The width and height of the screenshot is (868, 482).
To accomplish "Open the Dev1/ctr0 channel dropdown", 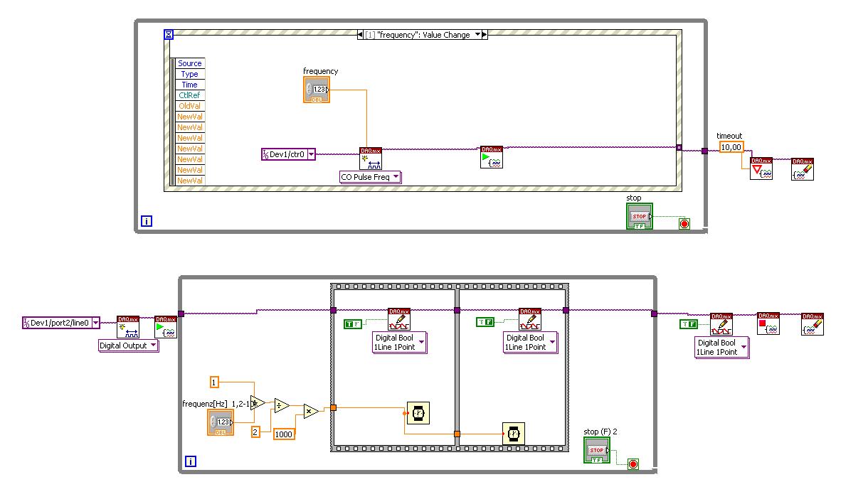I will pyautogui.click(x=311, y=154).
